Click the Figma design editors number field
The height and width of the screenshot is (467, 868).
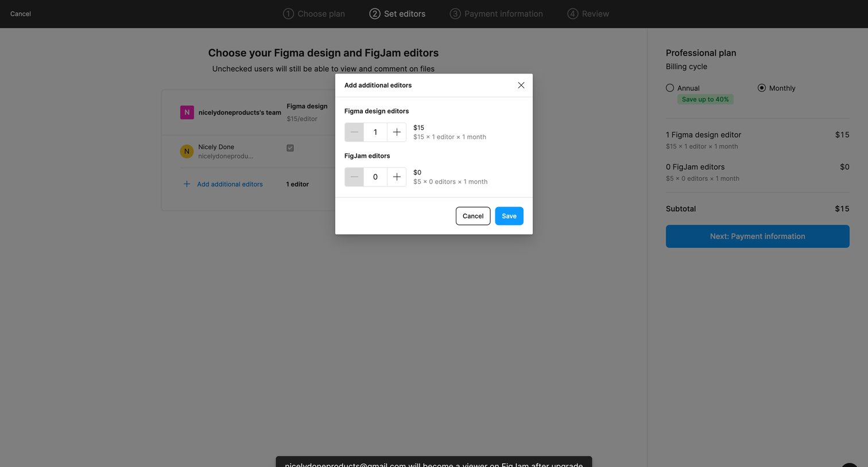pyautogui.click(x=375, y=132)
